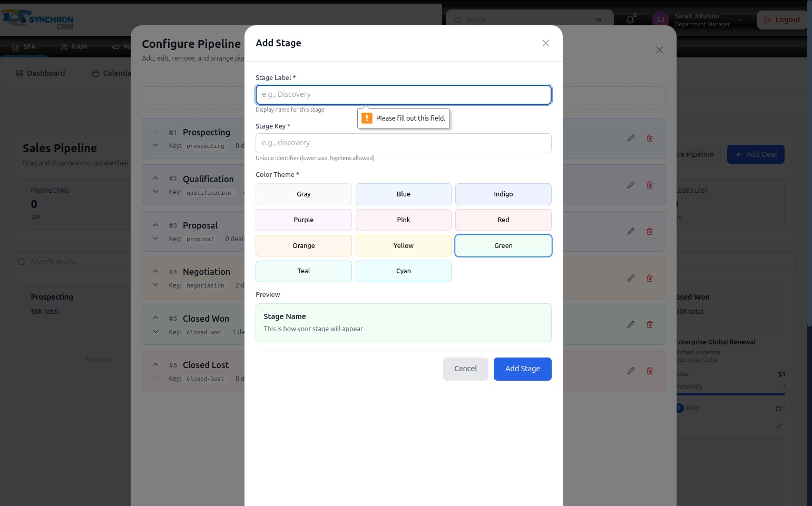
Task: Edit the Closed Lost stage pencil icon
Action: pos(631,371)
